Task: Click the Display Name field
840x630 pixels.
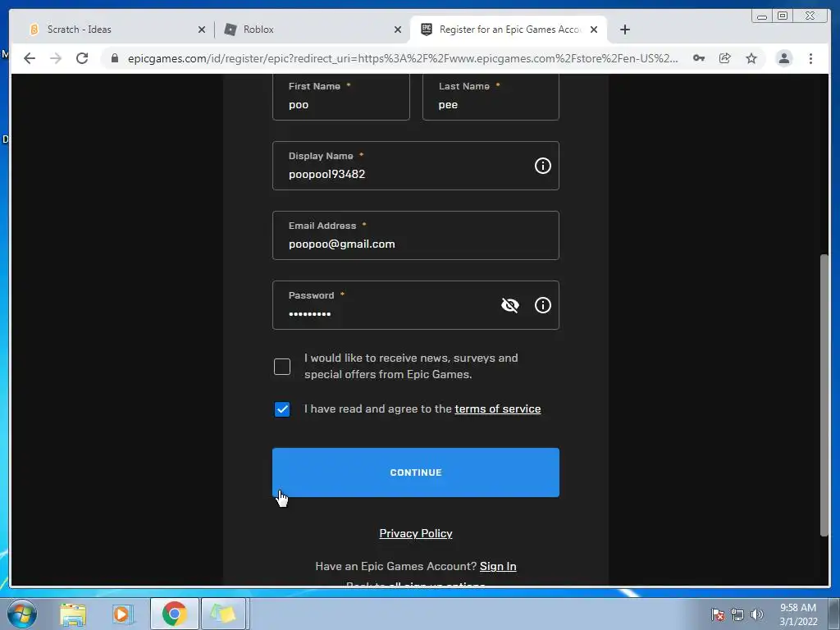Action: tap(416, 166)
